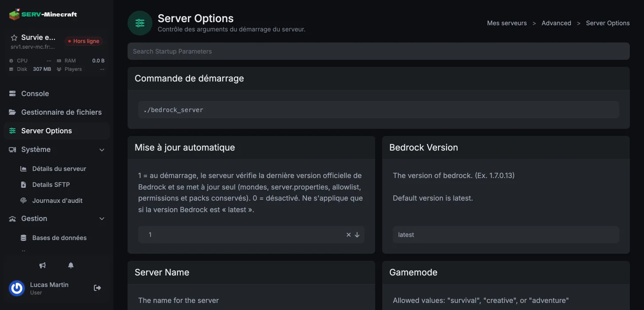Click 'Default version is latest.' text

point(433,198)
